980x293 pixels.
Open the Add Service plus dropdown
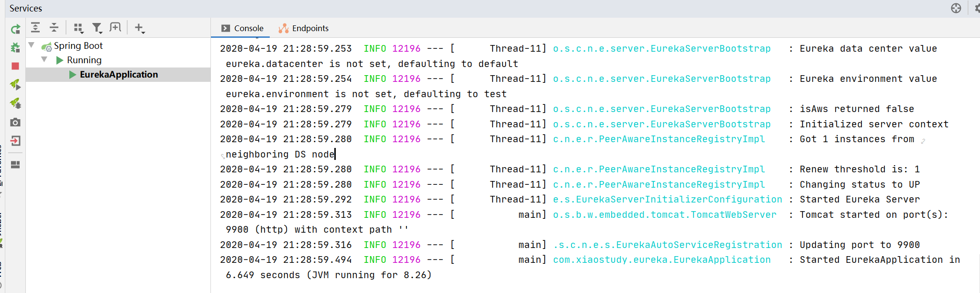(x=140, y=28)
